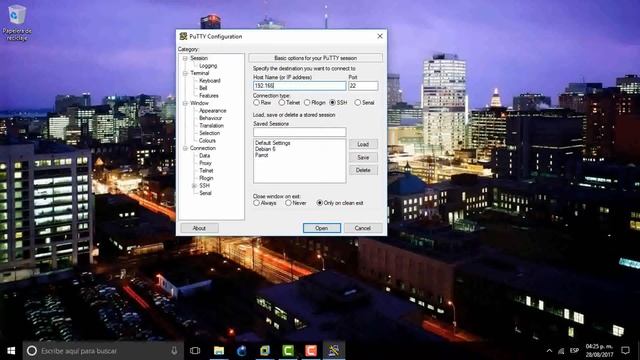This screenshot has width=640, height=360.
Task: Open the Colours category
Action: [x=207, y=140]
